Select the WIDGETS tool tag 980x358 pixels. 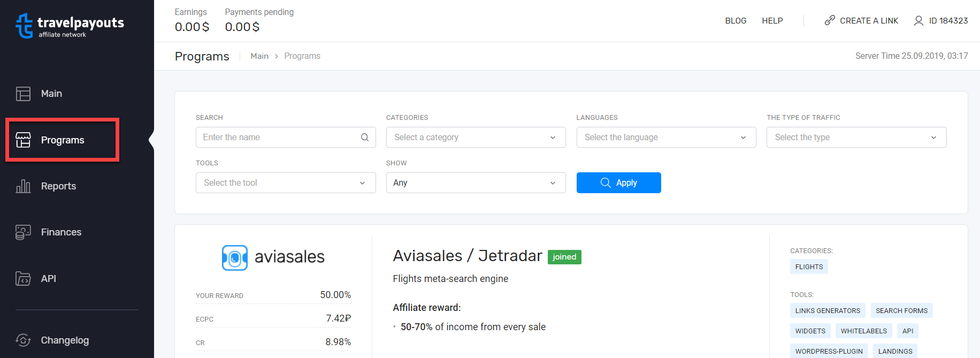pyautogui.click(x=810, y=331)
